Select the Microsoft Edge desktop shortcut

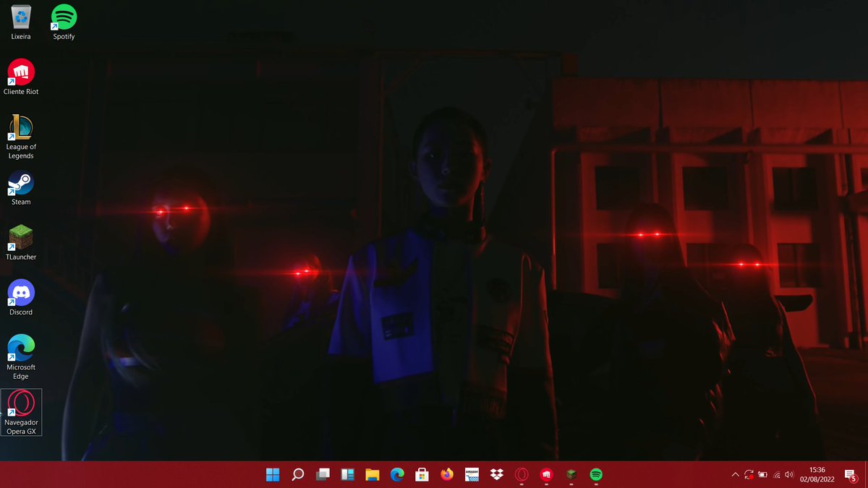click(x=21, y=357)
